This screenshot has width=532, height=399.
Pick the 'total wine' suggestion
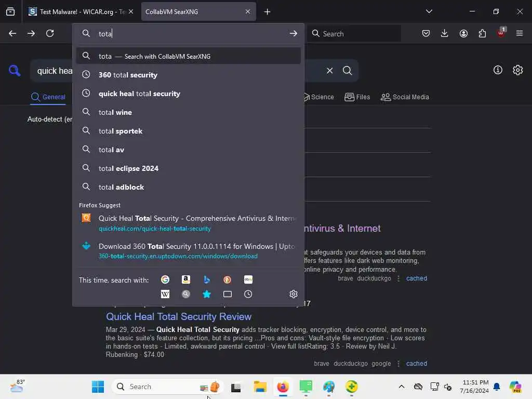point(189,112)
